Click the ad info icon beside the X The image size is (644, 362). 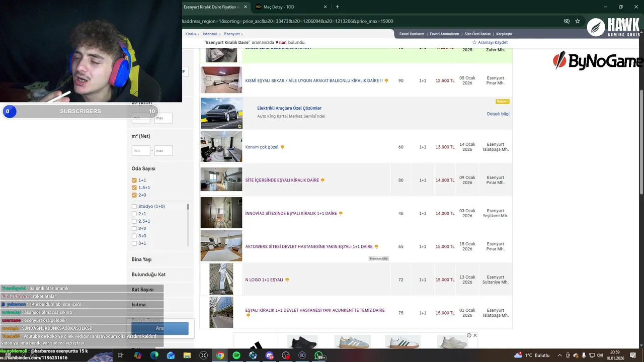[x=469, y=335]
